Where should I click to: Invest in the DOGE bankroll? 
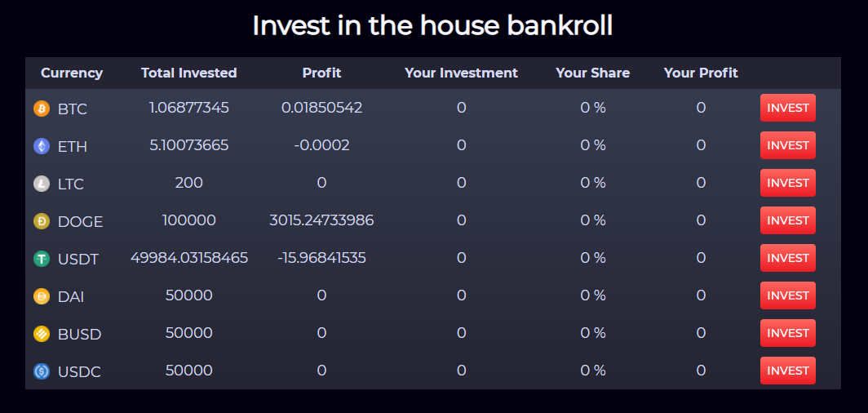tap(788, 220)
